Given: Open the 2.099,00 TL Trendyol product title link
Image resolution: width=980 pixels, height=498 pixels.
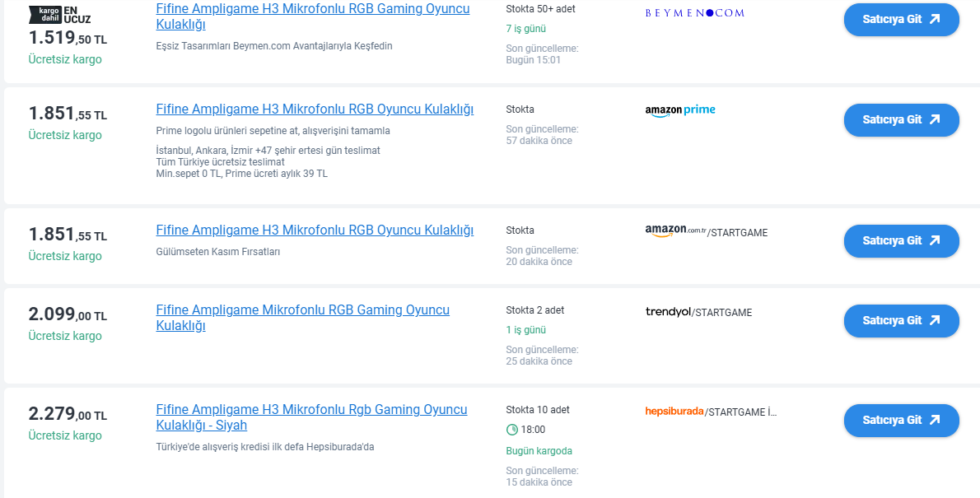Looking at the screenshot, I should tap(302, 318).
